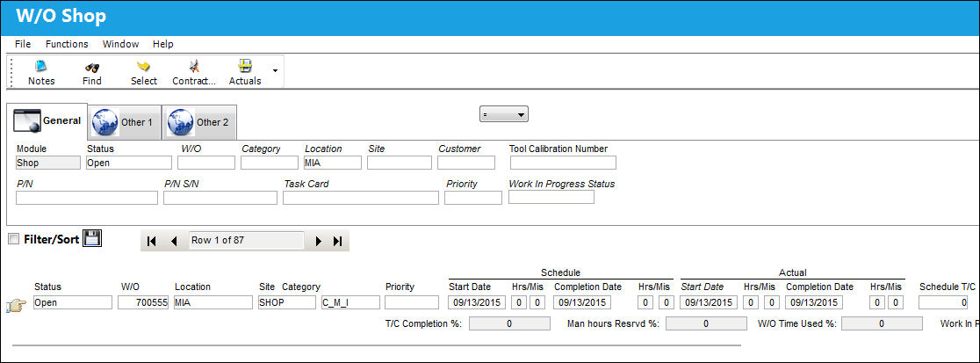Switch to the Other 2 tab
The height and width of the screenshot is (363, 980).
(199, 122)
